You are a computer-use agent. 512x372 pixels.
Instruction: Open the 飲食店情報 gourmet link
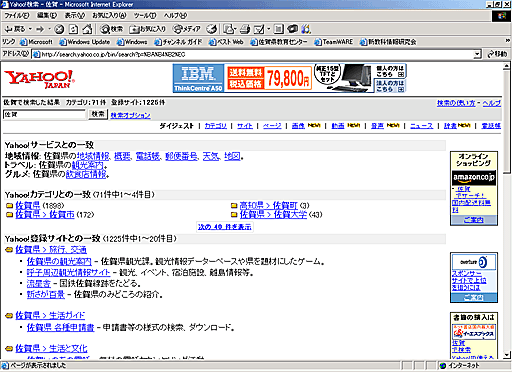86,174
